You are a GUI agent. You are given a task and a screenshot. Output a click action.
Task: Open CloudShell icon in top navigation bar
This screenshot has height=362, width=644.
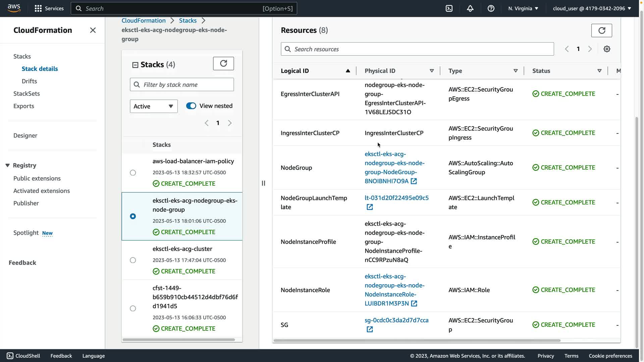tap(449, 8)
